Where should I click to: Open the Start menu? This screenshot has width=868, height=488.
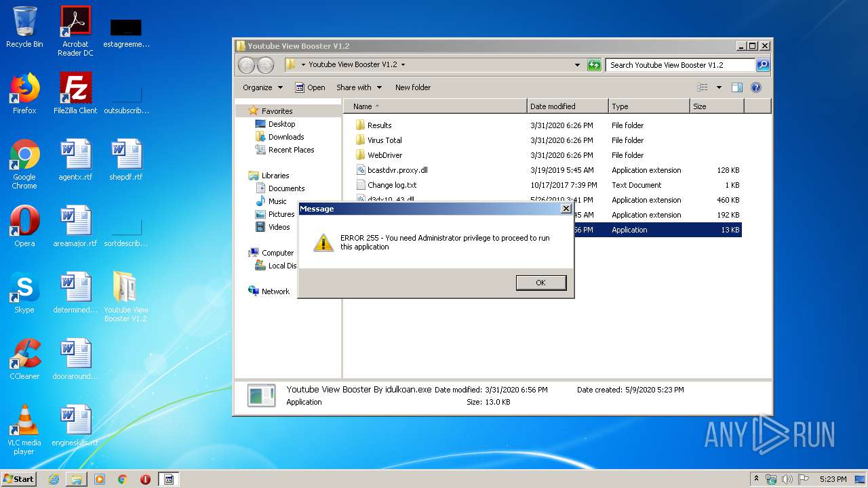(19, 479)
